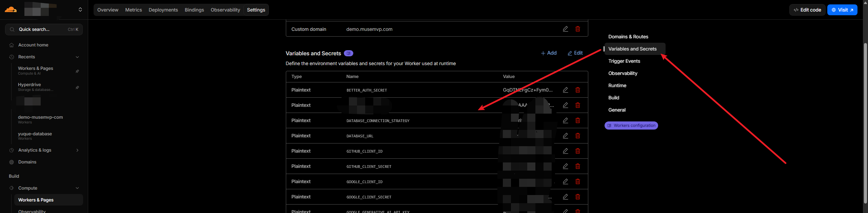
Task: Delete the GOOGLE_CLIENT_SECRET variable trash icon
Action: coord(577,197)
